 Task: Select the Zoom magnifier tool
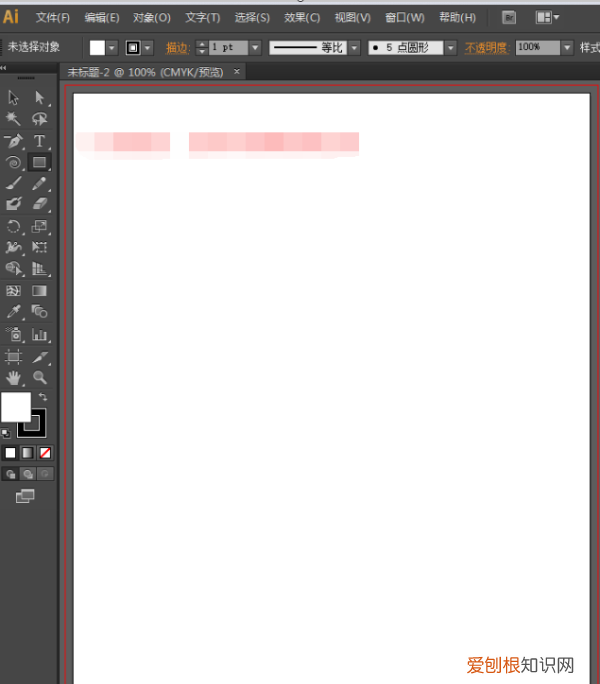pos(40,377)
